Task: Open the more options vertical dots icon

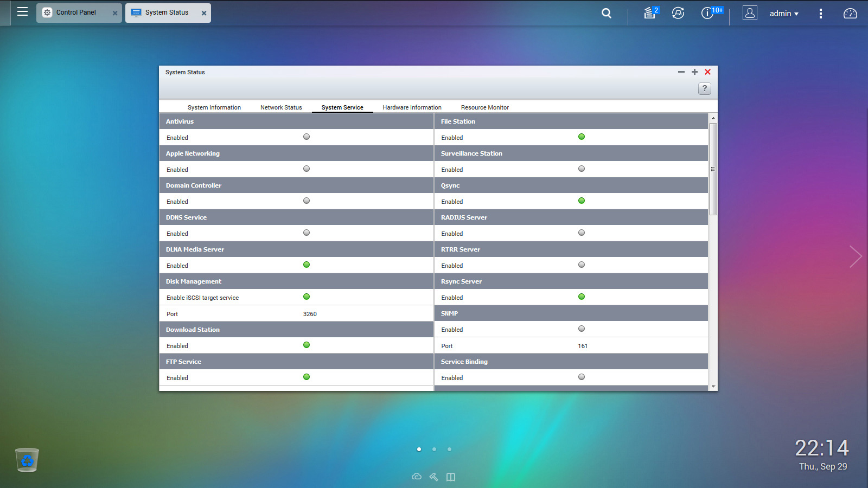Action: coord(820,14)
